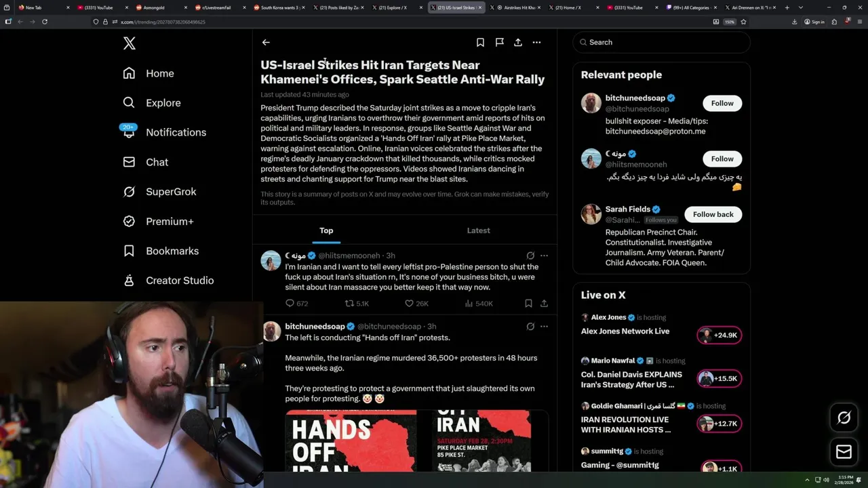View analytics showing 540K views
This screenshot has width=868, height=488.
pos(479,304)
